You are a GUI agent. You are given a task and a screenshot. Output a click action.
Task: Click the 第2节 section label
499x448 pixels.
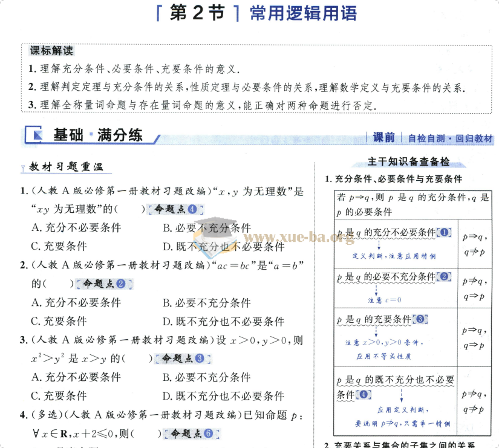point(198,13)
